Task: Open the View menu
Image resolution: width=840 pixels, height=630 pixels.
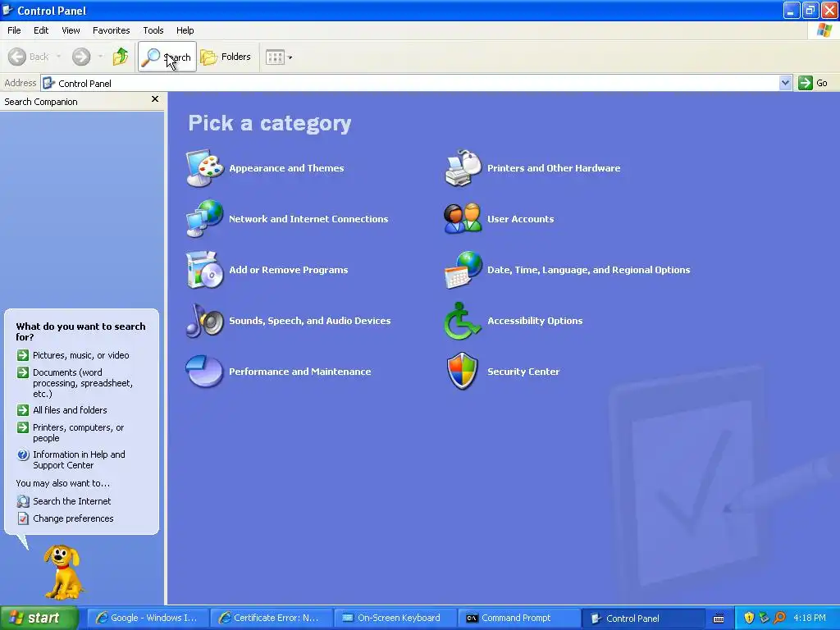Action: pyautogui.click(x=71, y=30)
